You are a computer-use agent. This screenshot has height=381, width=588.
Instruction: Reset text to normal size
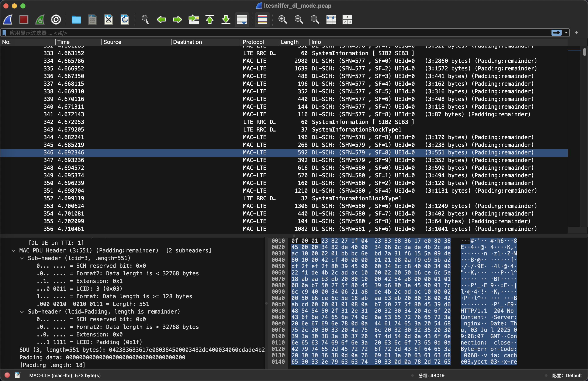pyautogui.click(x=315, y=20)
